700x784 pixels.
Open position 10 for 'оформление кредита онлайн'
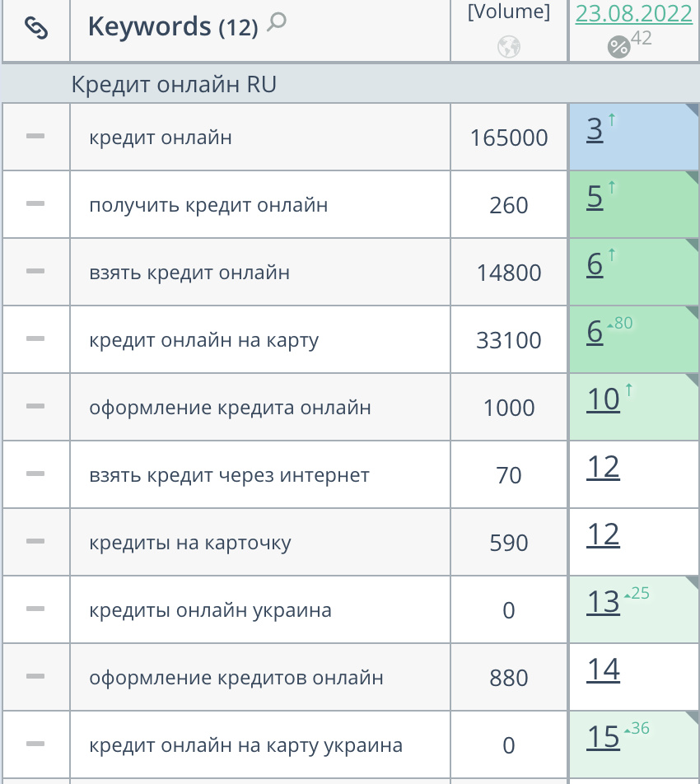click(x=603, y=399)
